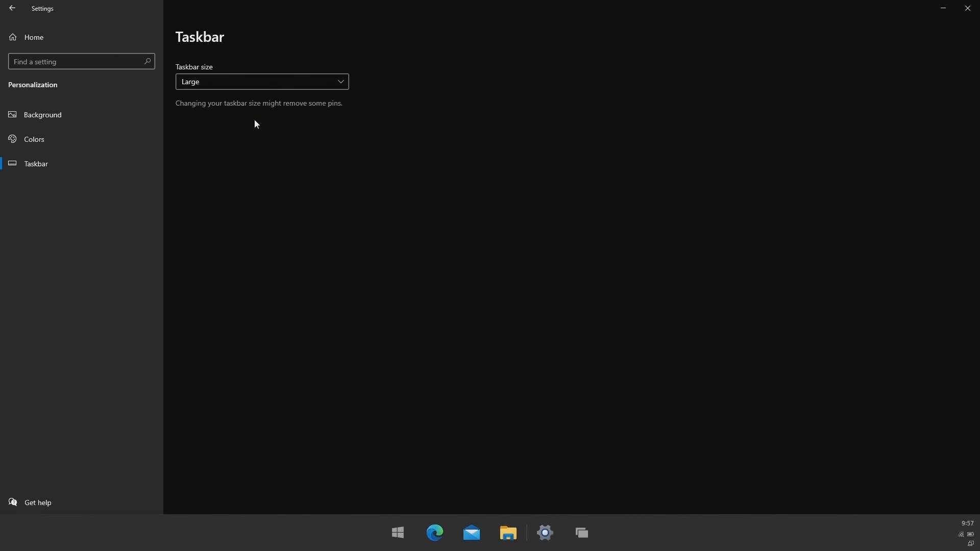Select Taskbar in the sidebar

(x=36, y=163)
